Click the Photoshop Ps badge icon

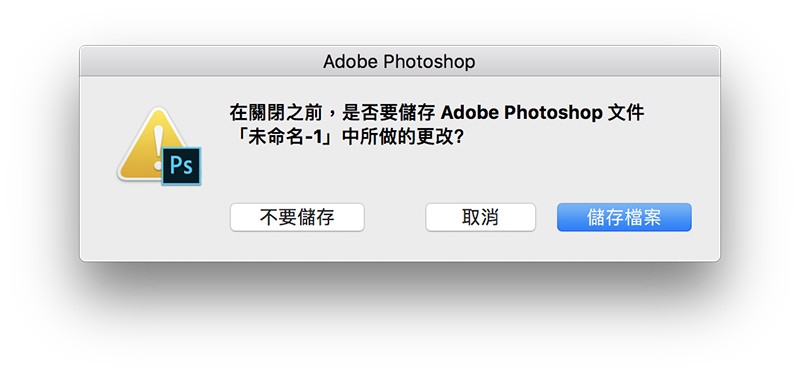coord(182,166)
